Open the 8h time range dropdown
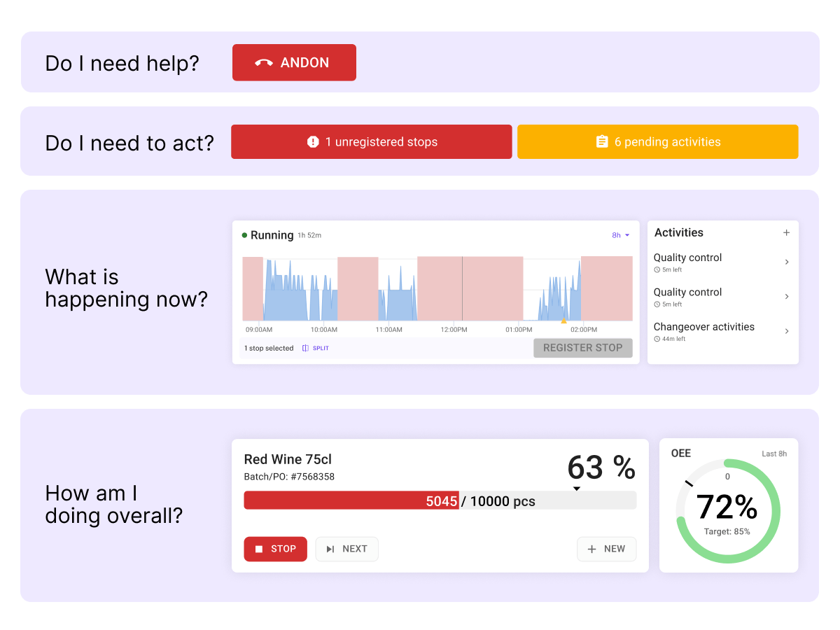The width and height of the screenshot is (840, 630). (x=619, y=235)
